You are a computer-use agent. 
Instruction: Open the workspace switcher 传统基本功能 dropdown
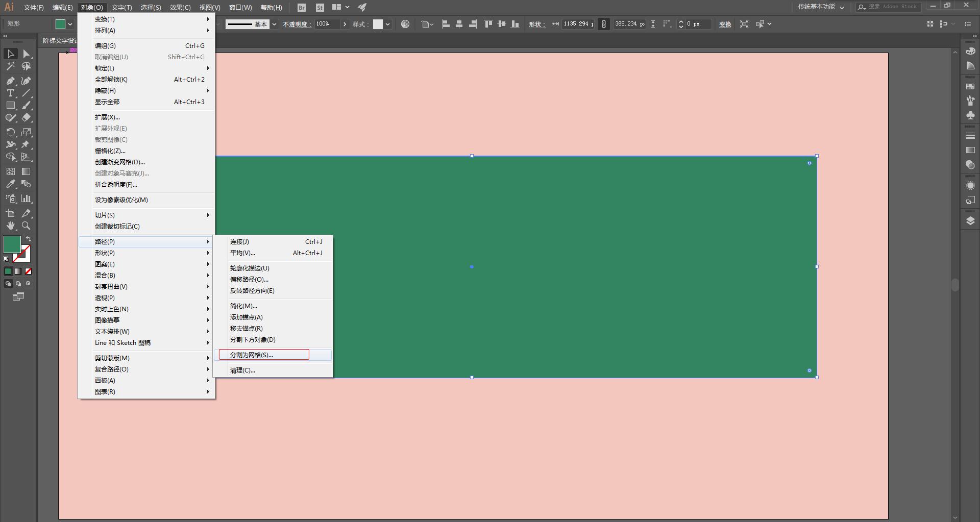point(821,7)
